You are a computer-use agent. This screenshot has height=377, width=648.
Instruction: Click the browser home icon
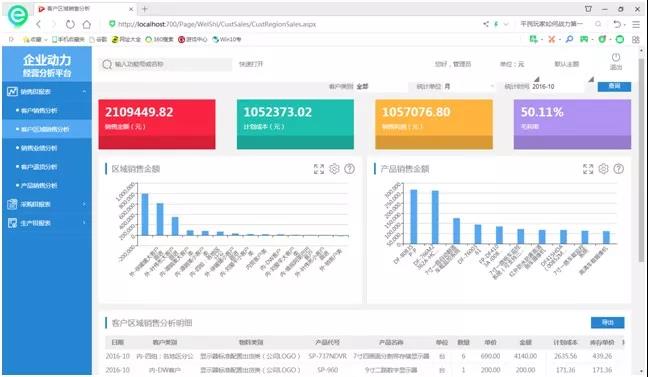(x=87, y=24)
